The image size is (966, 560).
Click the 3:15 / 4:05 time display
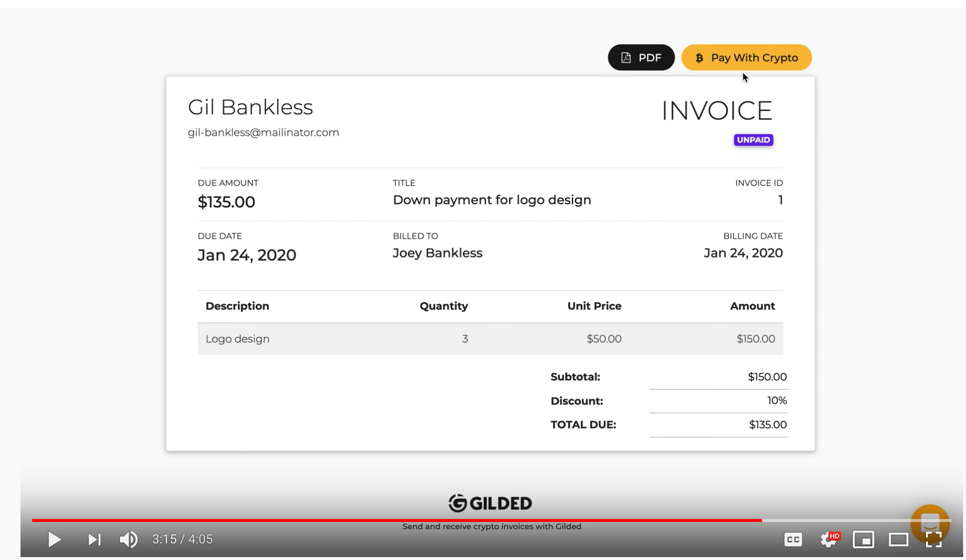pyautogui.click(x=182, y=540)
